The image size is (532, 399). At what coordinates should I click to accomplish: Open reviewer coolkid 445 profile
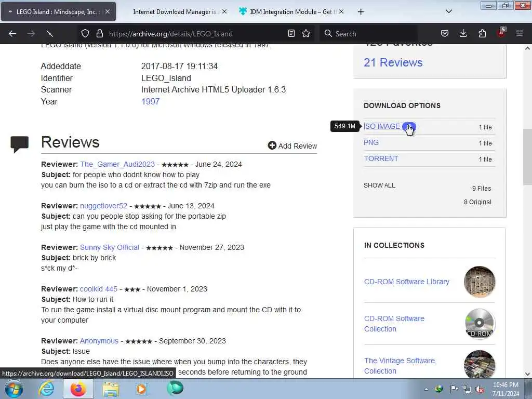tap(99, 289)
